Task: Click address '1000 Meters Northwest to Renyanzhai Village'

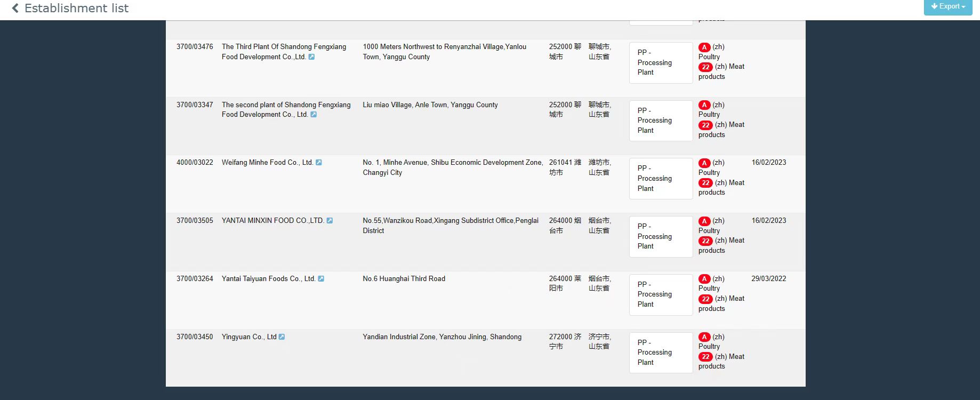Action: pyautogui.click(x=444, y=52)
